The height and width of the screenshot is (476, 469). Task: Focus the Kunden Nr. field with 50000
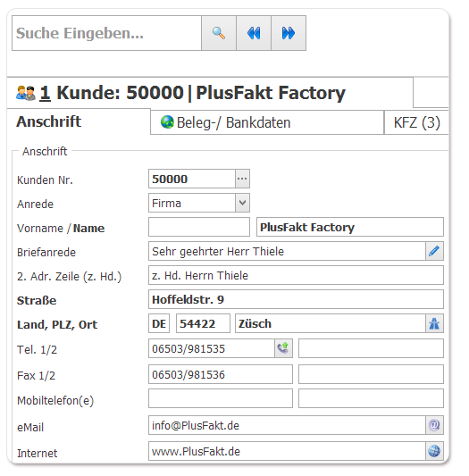(x=192, y=179)
